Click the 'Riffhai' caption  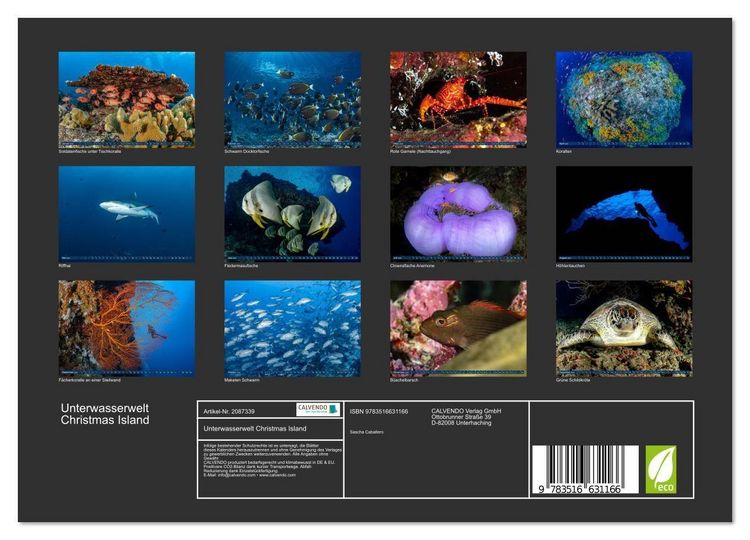(x=65, y=265)
